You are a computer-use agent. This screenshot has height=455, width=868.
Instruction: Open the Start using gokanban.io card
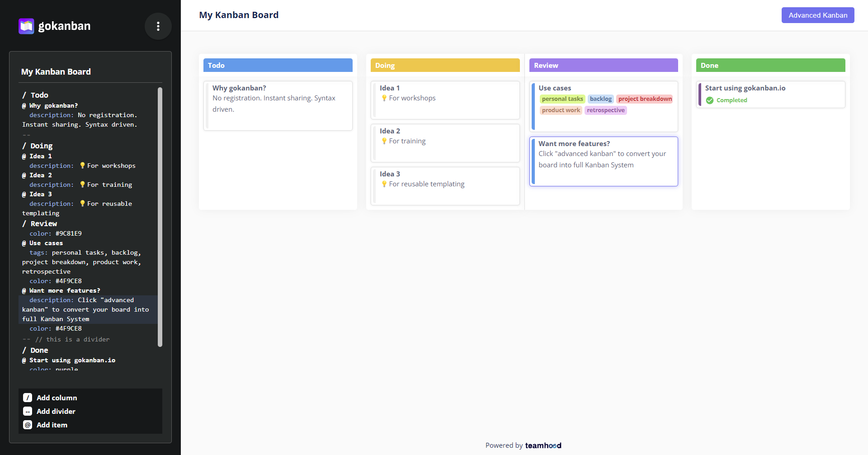tap(771, 95)
